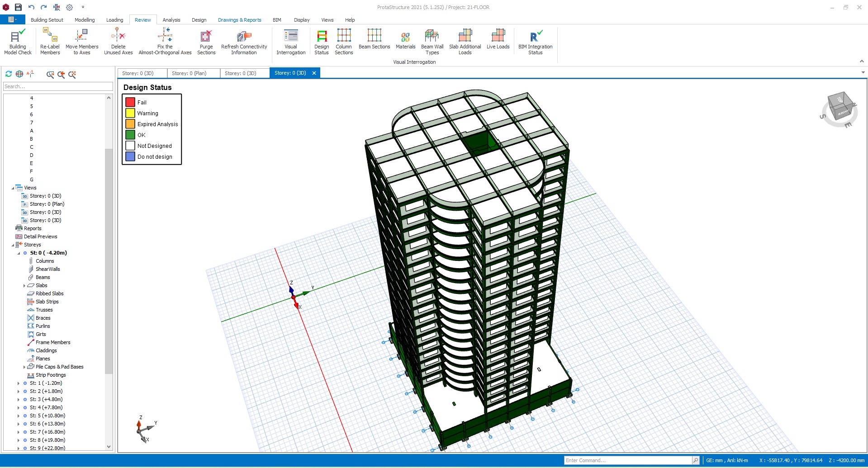This screenshot has height=468, width=868.
Task: Expand the Slabs node
Action: point(24,286)
